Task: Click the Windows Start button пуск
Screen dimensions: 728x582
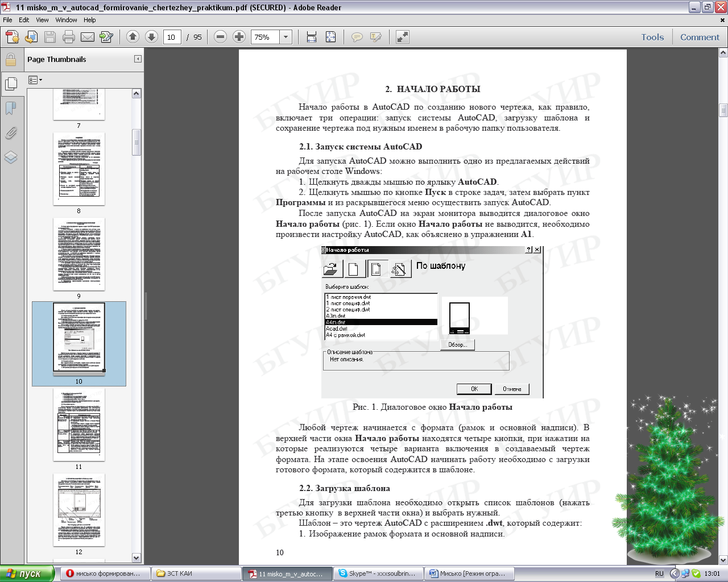Action: tap(27, 573)
